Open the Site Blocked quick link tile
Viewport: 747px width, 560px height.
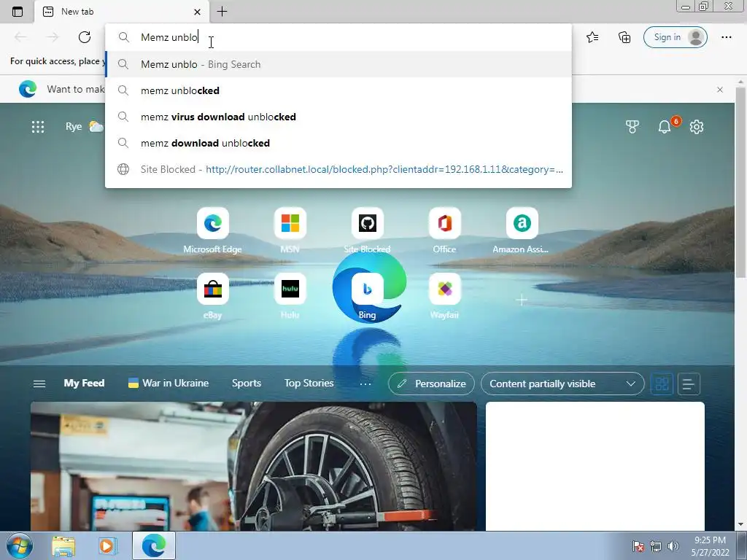click(368, 230)
